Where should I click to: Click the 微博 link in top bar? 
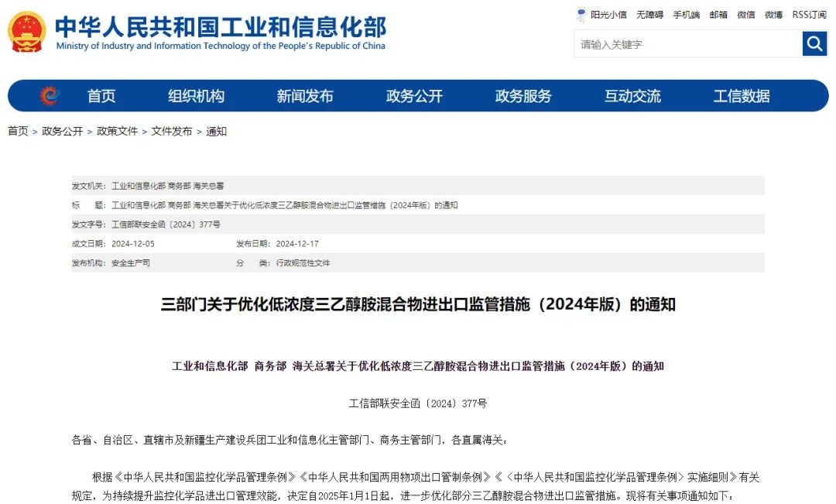(x=773, y=15)
